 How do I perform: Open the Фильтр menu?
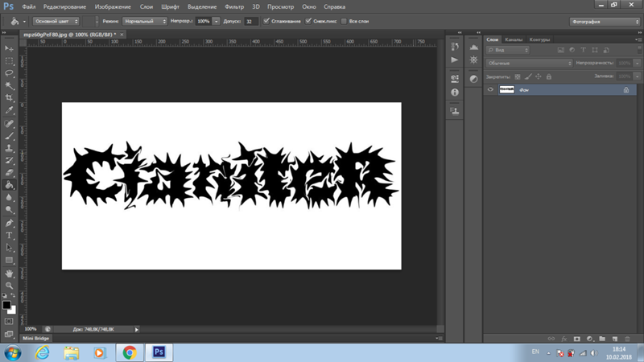pos(234,6)
